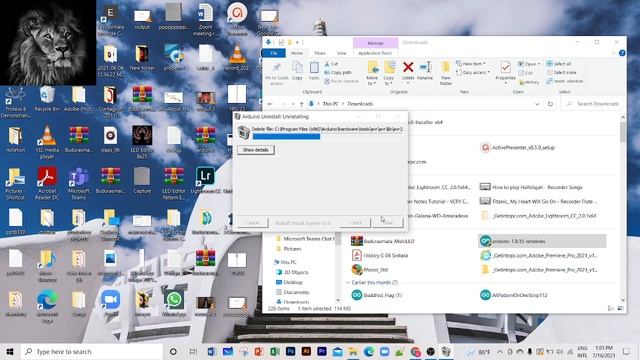Viewport: 640px width, 360px height.
Task: Click the Explorer help question mark icon
Action: tap(622, 53)
